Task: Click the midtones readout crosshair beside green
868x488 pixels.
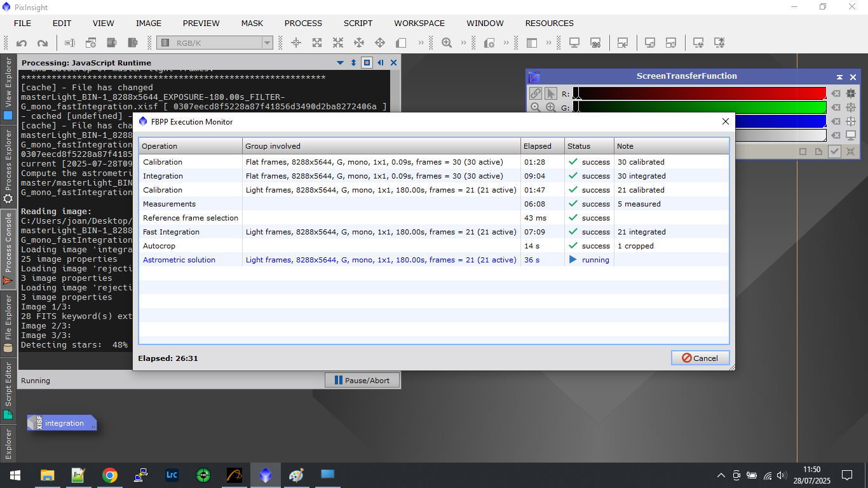Action: pos(850,107)
